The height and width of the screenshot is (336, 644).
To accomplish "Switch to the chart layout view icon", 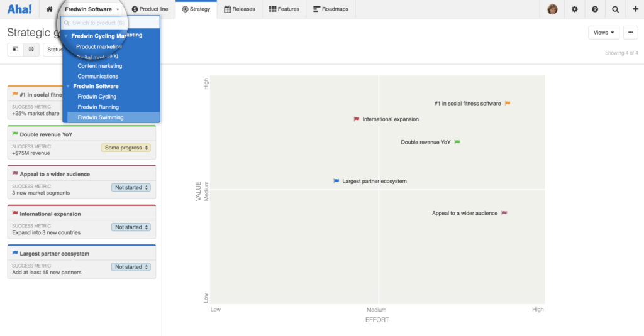I will (x=31, y=49).
